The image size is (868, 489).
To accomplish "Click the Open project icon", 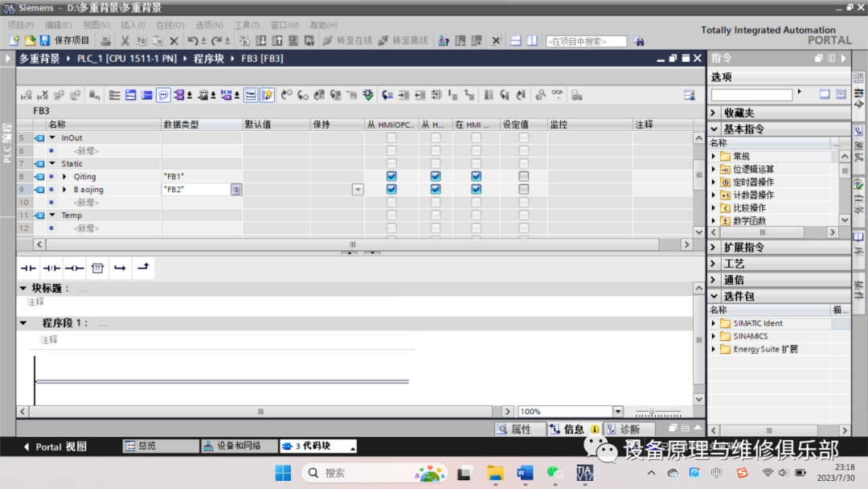I will [30, 40].
